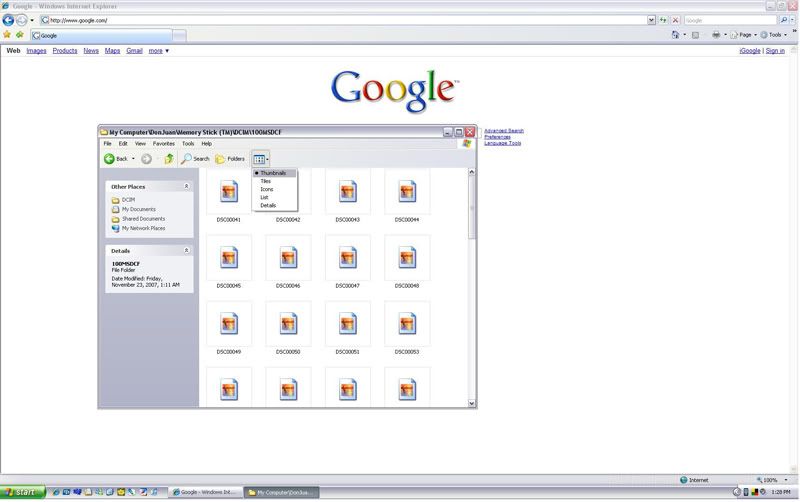Open the Advanced Search link on Google

pyautogui.click(x=504, y=131)
